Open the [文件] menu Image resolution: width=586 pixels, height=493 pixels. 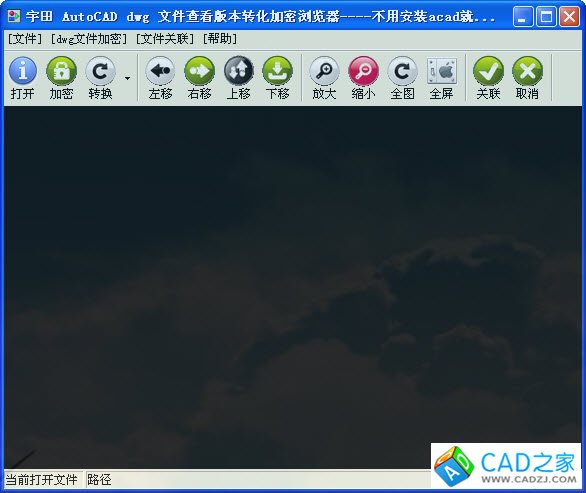(25, 38)
